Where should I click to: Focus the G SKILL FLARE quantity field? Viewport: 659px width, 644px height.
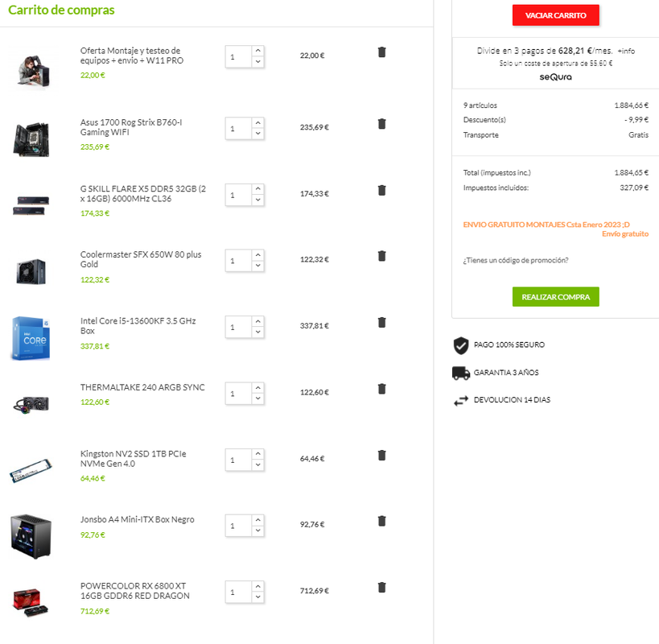(238, 195)
